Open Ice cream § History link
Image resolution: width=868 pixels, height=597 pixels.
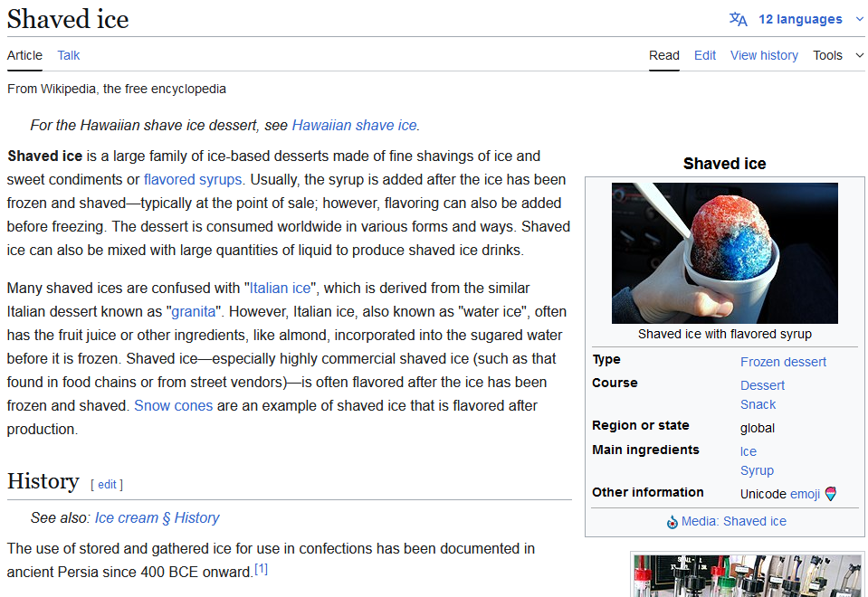tap(157, 518)
